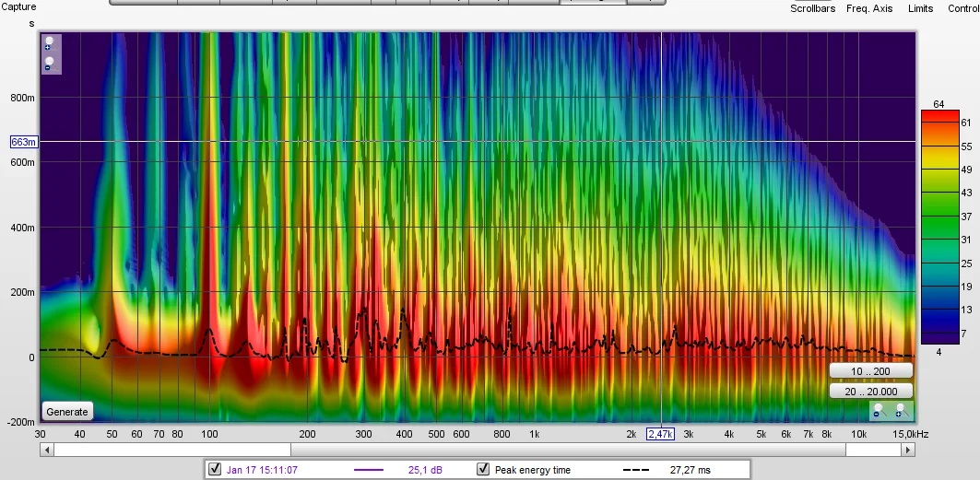This screenshot has width=980, height=480.
Task: Toggle the Peak energy time checkbox
Action: coord(482,469)
